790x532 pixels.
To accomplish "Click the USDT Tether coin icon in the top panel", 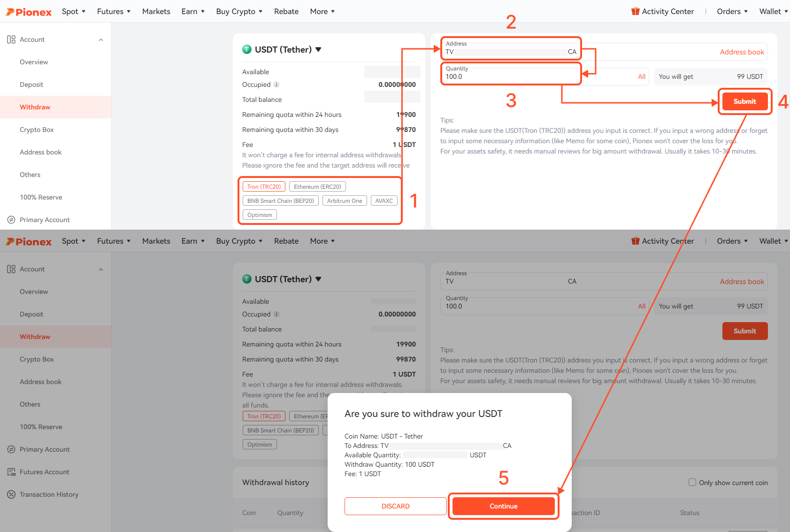I will click(x=247, y=49).
